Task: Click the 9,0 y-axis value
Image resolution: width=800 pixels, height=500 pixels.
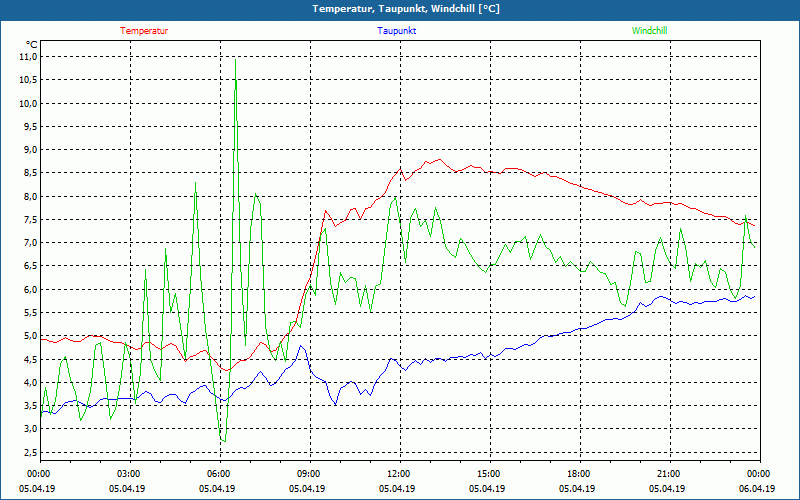Action: [31, 149]
